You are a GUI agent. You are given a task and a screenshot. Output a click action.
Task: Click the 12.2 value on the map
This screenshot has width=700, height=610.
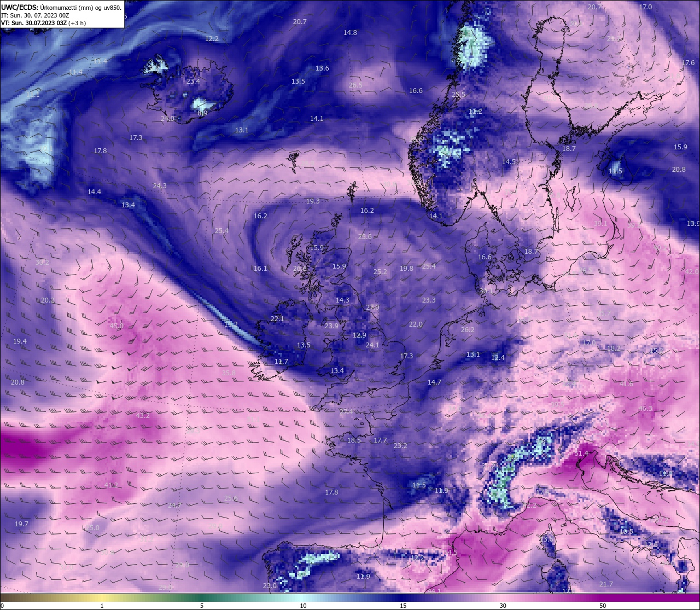click(212, 39)
